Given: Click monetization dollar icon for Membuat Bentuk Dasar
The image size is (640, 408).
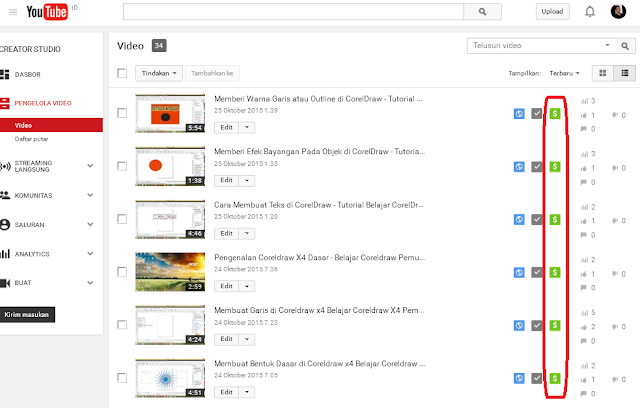Looking at the screenshot, I should point(555,378).
